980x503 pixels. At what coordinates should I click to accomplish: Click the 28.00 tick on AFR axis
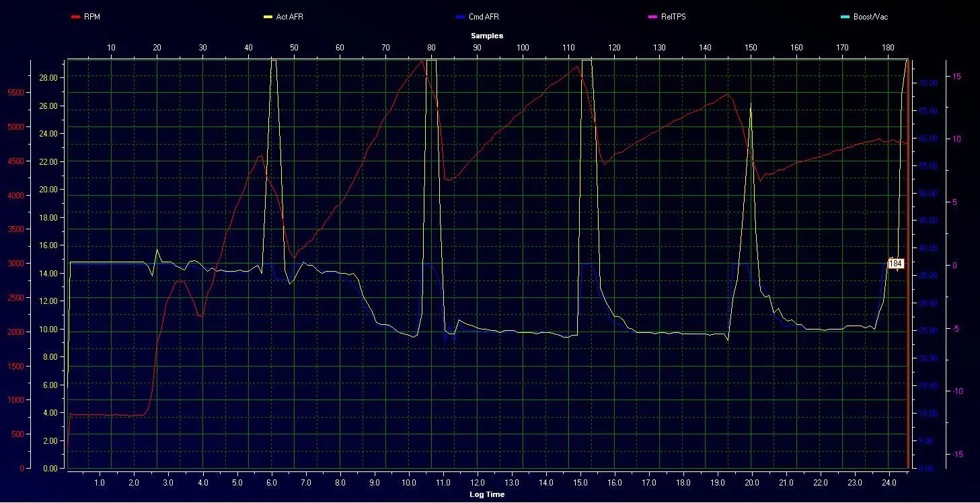(x=48, y=78)
